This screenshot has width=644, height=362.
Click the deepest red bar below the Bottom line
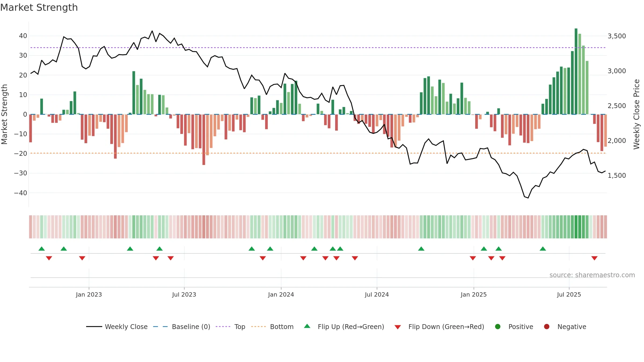click(x=204, y=140)
